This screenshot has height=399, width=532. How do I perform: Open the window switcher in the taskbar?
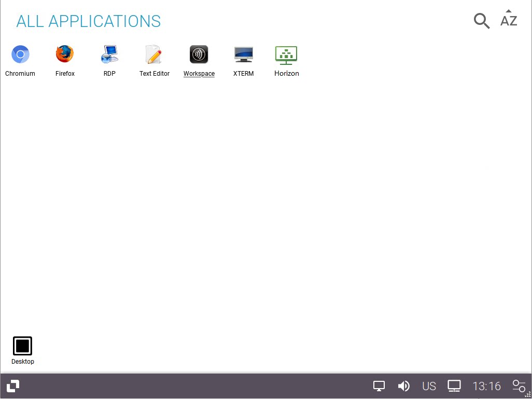(13, 386)
